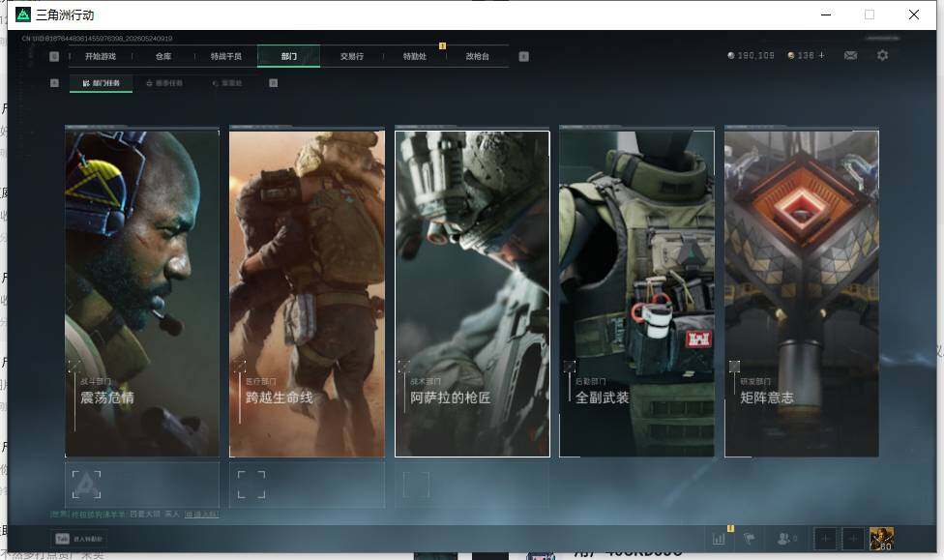Open the 矩阵意志 department card
This screenshot has width=944, height=560.
tap(802, 293)
